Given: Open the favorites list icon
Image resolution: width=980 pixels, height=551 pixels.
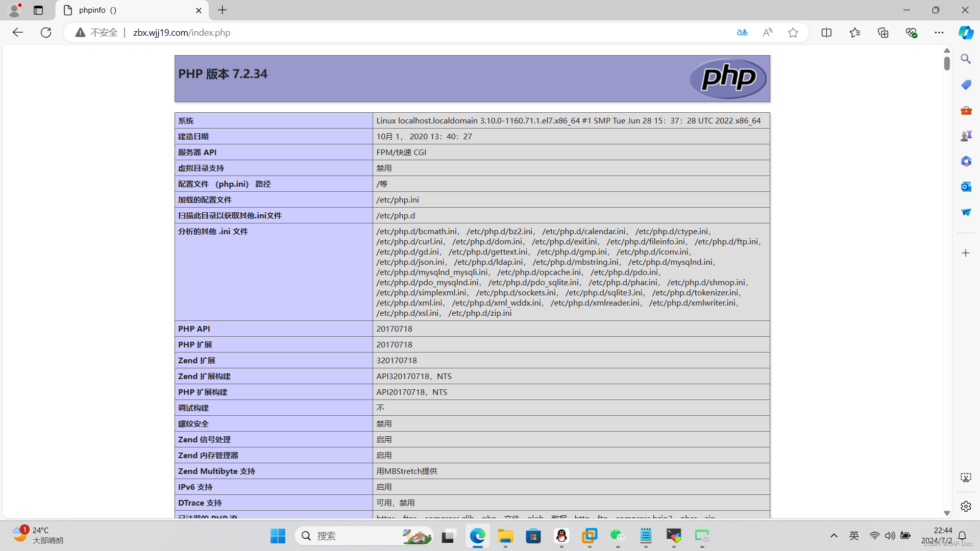Looking at the screenshot, I should pyautogui.click(x=855, y=33).
